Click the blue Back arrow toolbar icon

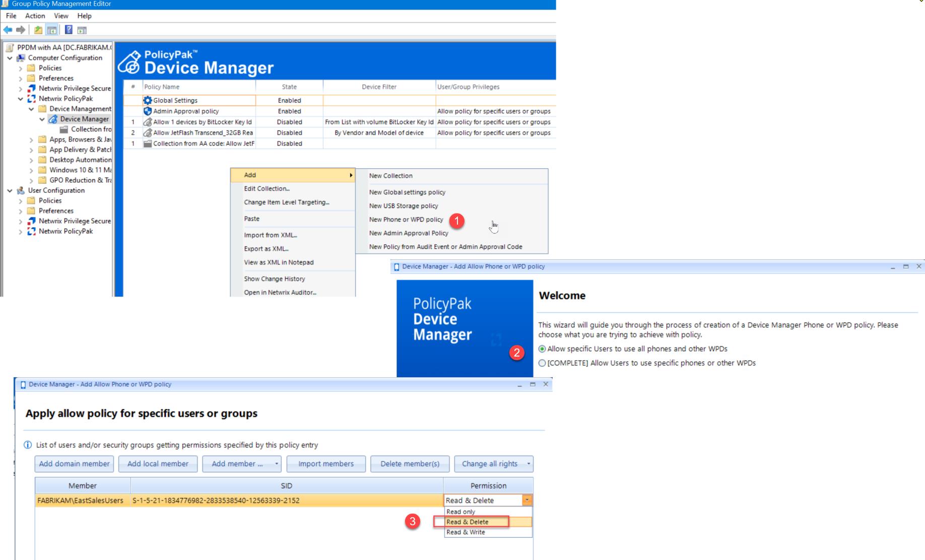click(8, 30)
